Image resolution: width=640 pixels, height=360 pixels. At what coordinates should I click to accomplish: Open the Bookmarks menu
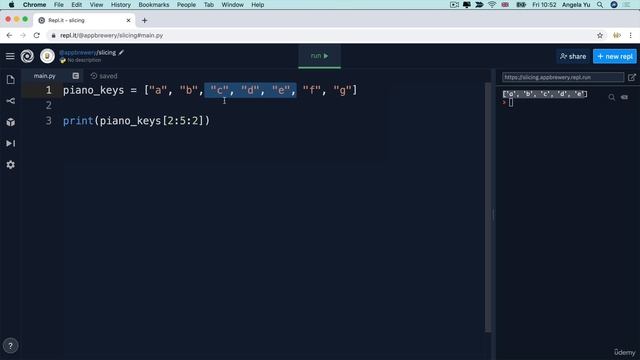[x=154, y=5]
